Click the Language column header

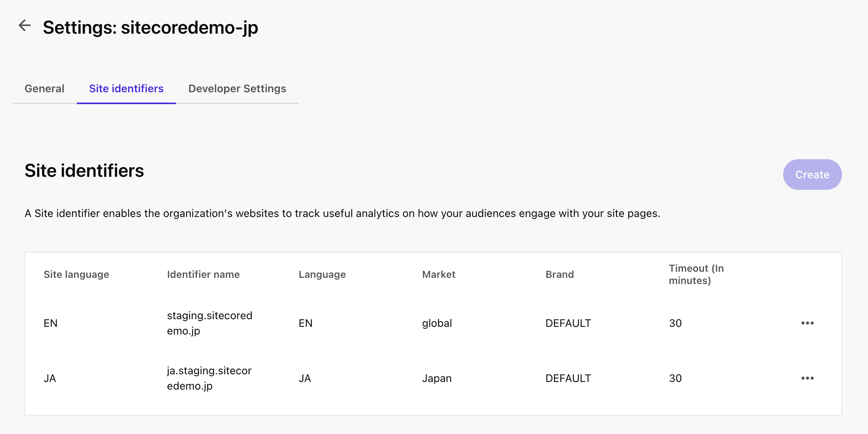[x=322, y=274]
